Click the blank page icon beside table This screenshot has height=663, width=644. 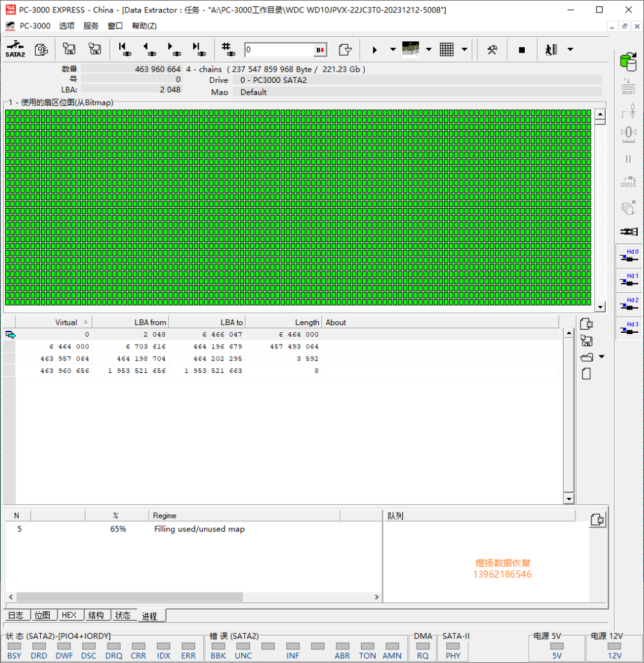pos(586,374)
